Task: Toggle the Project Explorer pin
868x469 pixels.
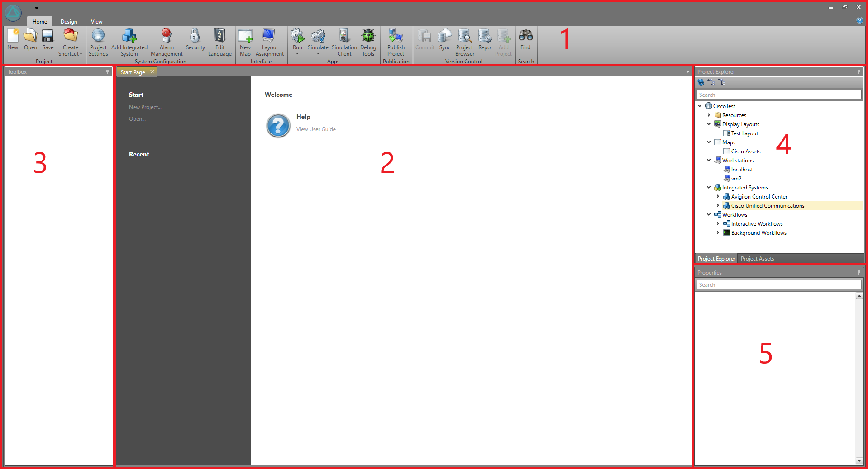Action: pyautogui.click(x=858, y=71)
